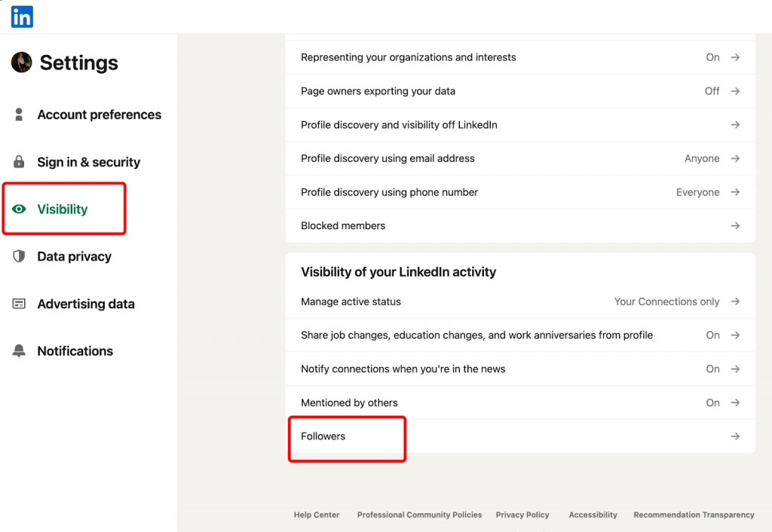Screen dimensions: 772x532
Task: Click the Account preferences person icon
Action: [20, 115]
